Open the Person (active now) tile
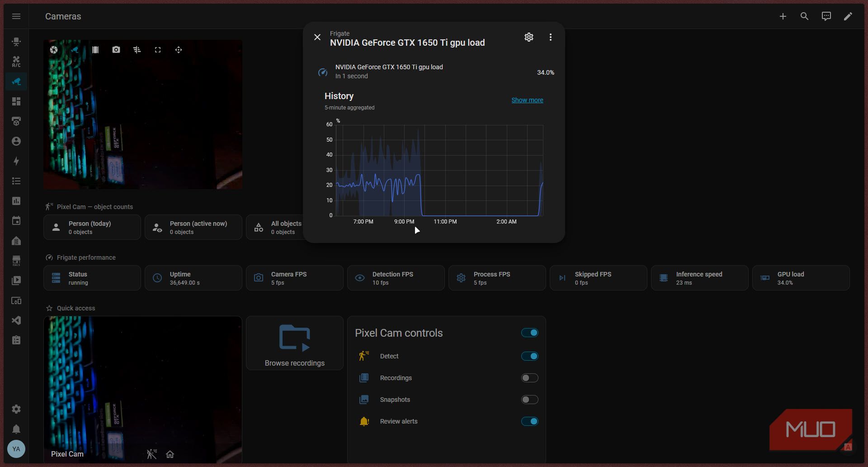The width and height of the screenshot is (868, 467). (193, 227)
